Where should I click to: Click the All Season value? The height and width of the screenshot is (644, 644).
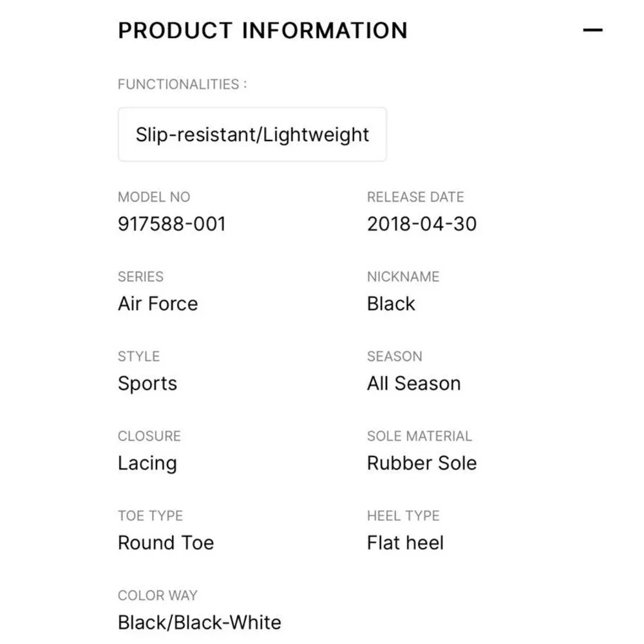pyautogui.click(x=414, y=383)
